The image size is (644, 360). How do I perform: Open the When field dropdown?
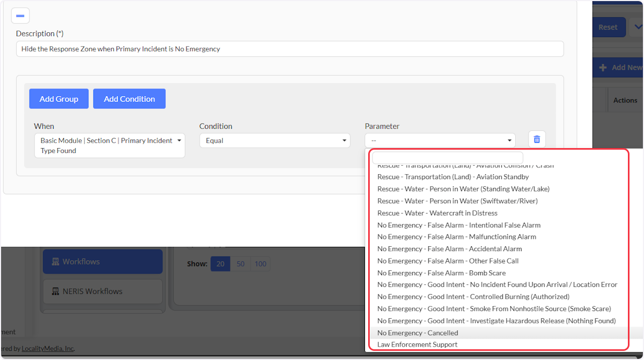click(x=109, y=145)
